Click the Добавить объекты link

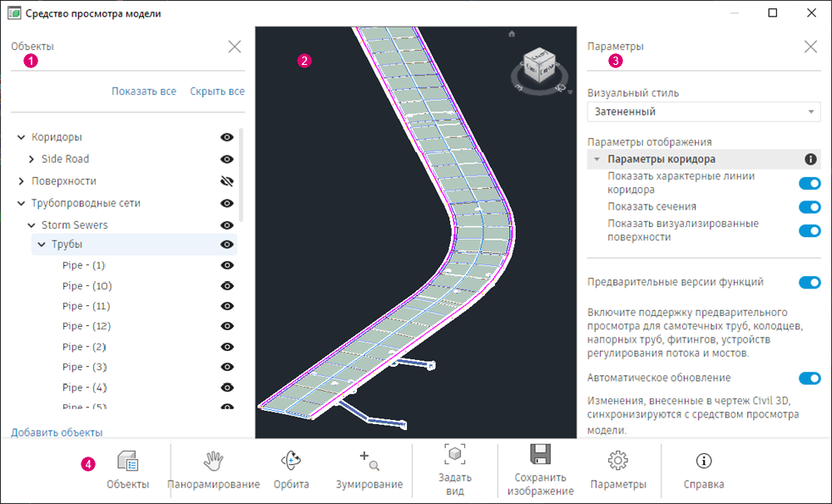tap(57, 432)
